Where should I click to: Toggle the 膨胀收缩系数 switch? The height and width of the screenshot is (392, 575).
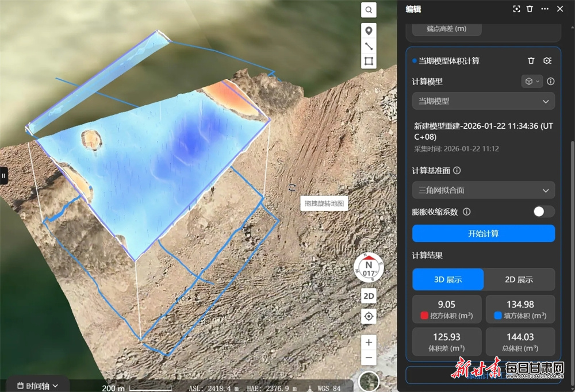click(543, 212)
